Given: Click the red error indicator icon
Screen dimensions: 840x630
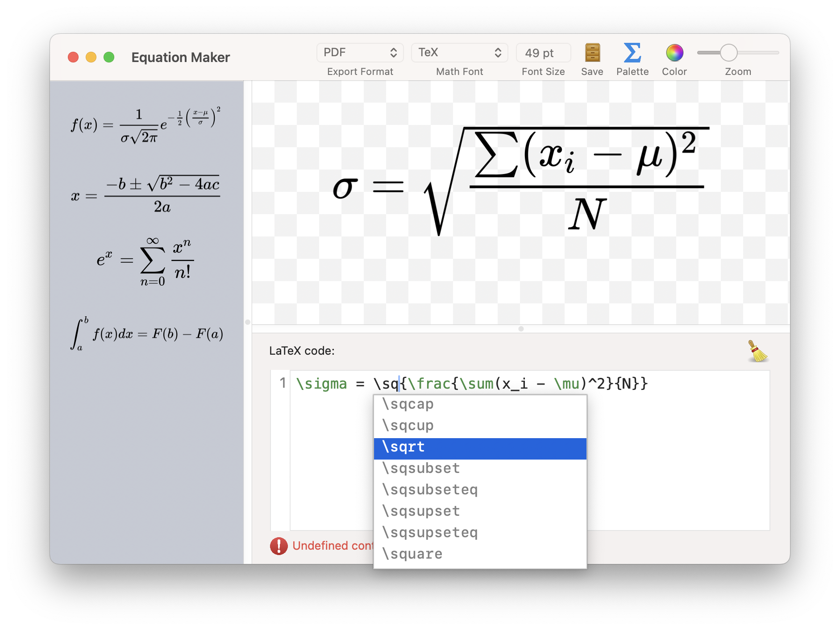Looking at the screenshot, I should point(279,546).
